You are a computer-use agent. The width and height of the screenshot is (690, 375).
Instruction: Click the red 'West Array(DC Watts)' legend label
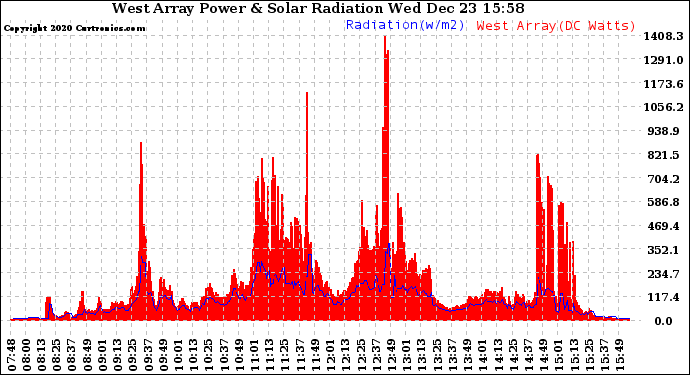[x=556, y=26]
